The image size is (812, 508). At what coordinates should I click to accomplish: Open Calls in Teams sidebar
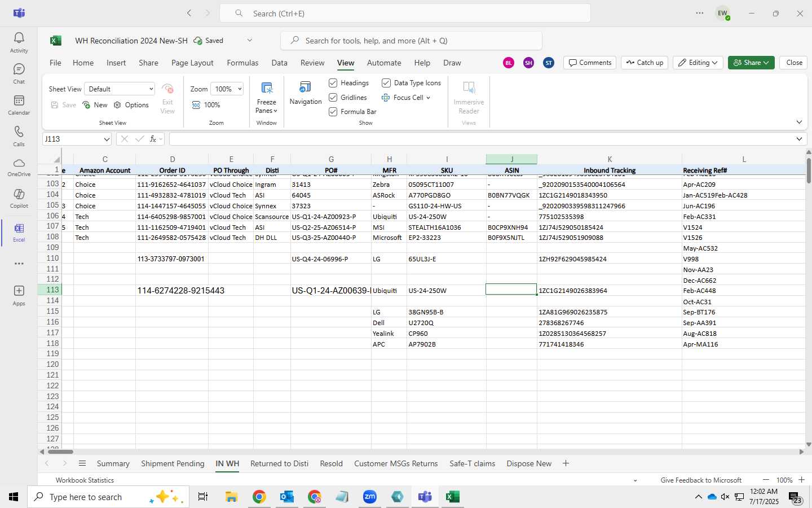tap(19, 136)
